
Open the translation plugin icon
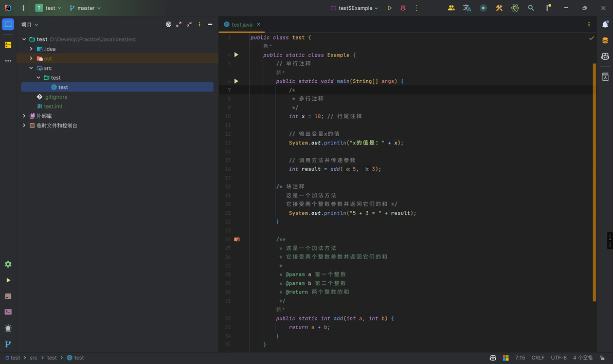click(x=467, y=8)
